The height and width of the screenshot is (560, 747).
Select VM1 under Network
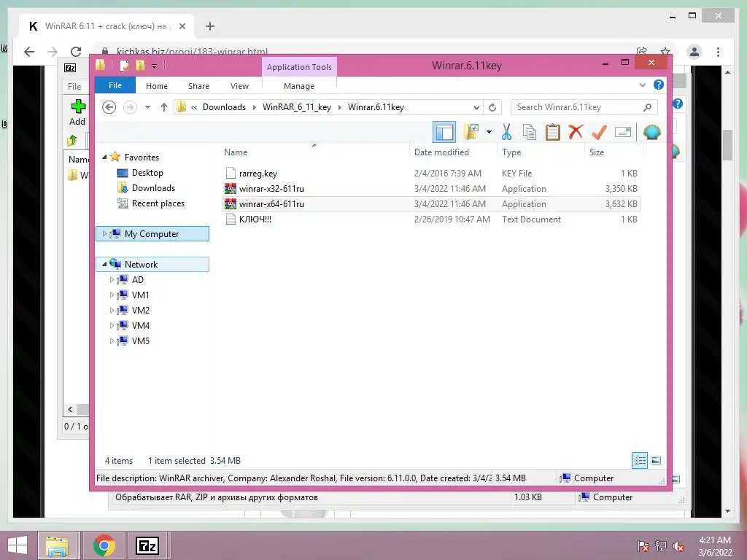coord(140,295)
